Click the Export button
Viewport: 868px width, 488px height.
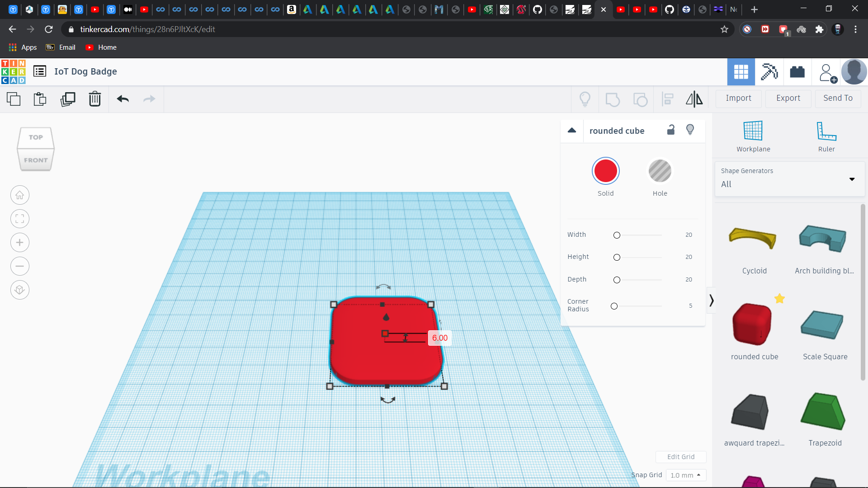pyautogui.click(x=788, y=98)
